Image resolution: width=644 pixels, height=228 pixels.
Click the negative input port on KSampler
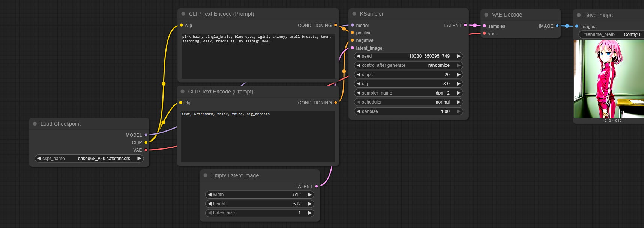click(353, 40)
